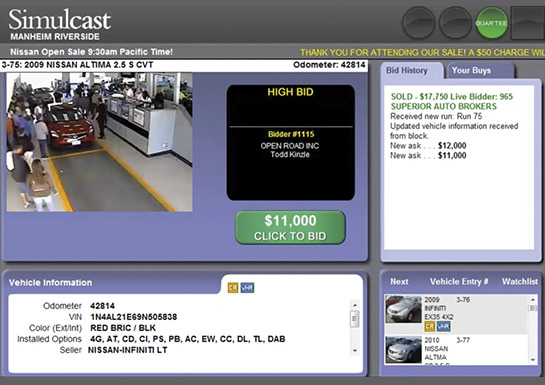Select the 2009 Infiniti EX35 thumbnail
545x385 pixels.
[403, 309]
